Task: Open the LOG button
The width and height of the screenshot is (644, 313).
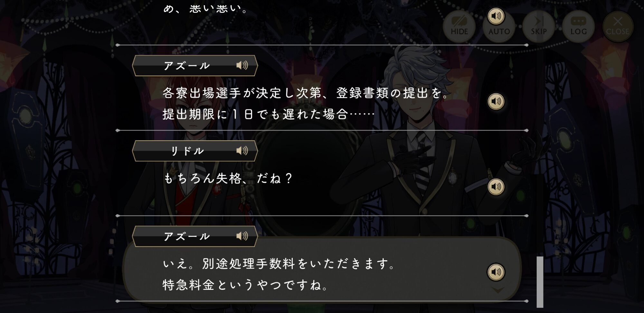Action: [578, 27]
